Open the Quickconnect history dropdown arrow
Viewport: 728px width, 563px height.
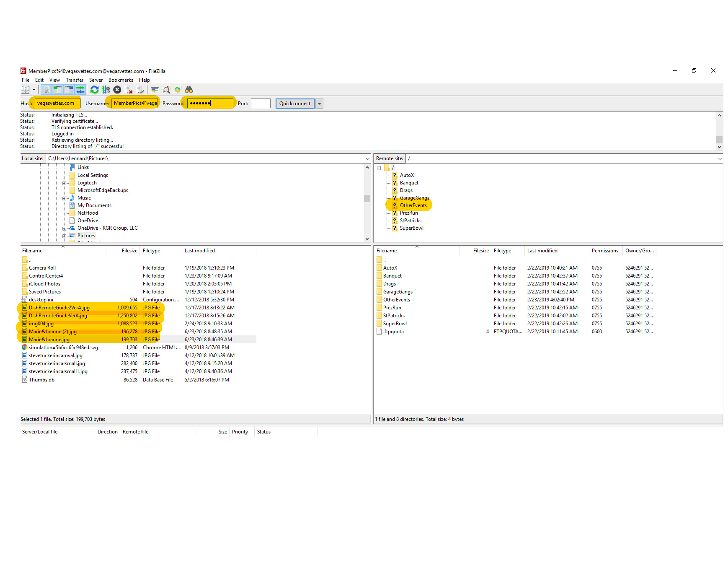(x=319, y=104)
